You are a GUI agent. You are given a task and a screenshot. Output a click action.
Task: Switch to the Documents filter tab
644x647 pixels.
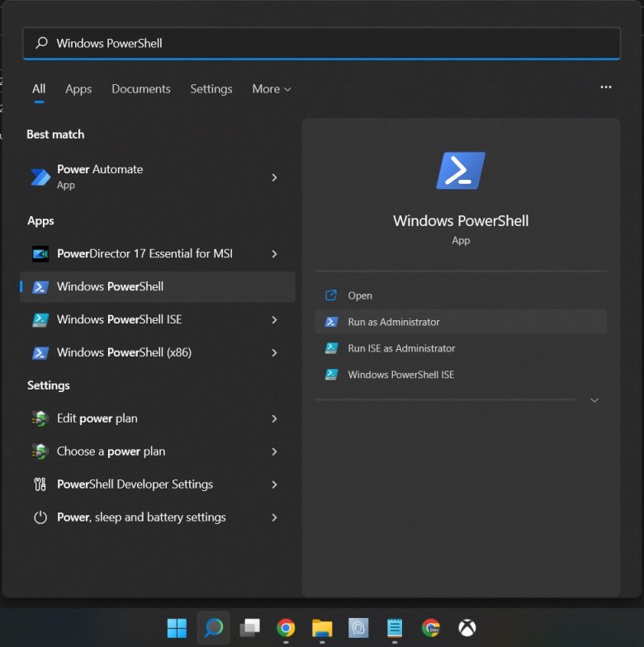141,89
